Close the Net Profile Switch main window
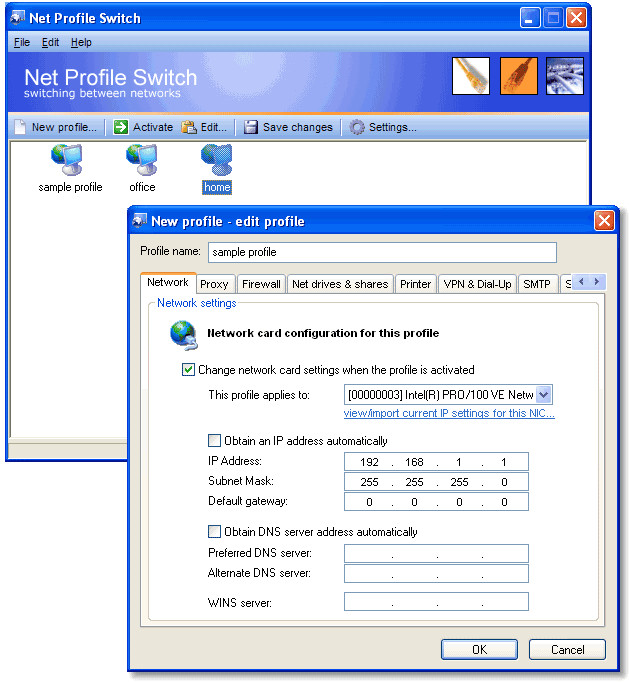The height and width of the screenshot is (682, 629). 576,18
